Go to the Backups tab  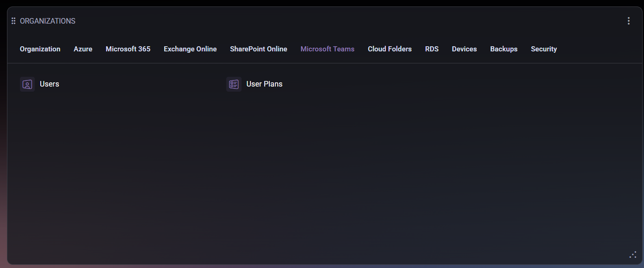tap(504, 49)
